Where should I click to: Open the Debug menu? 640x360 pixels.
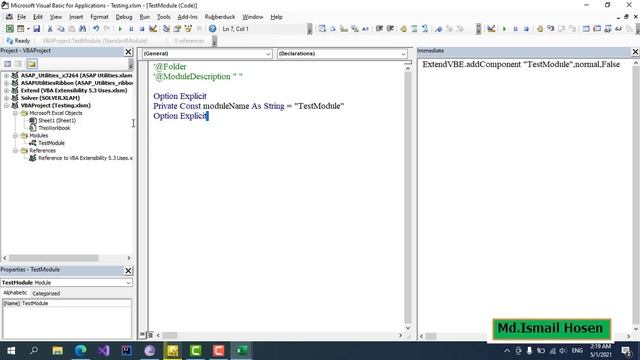124,17
